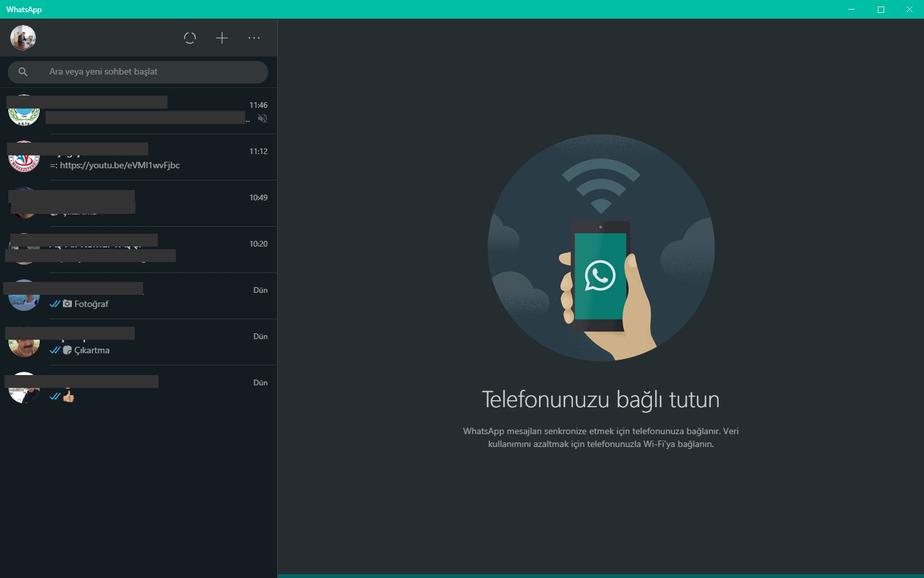Screen dimensions: 924x578
Task: Click the WhatsApp phone illustration
Action: coord(601,248)
